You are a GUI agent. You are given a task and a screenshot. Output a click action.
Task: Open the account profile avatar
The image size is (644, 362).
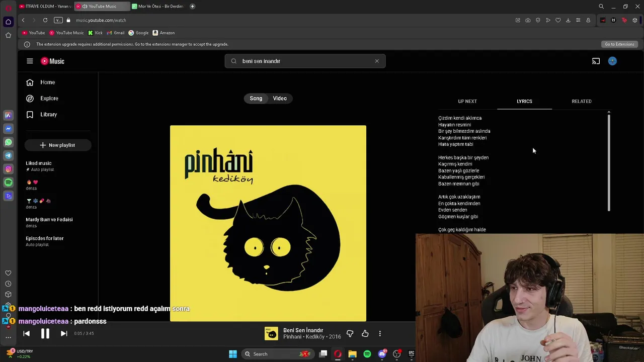612,61
